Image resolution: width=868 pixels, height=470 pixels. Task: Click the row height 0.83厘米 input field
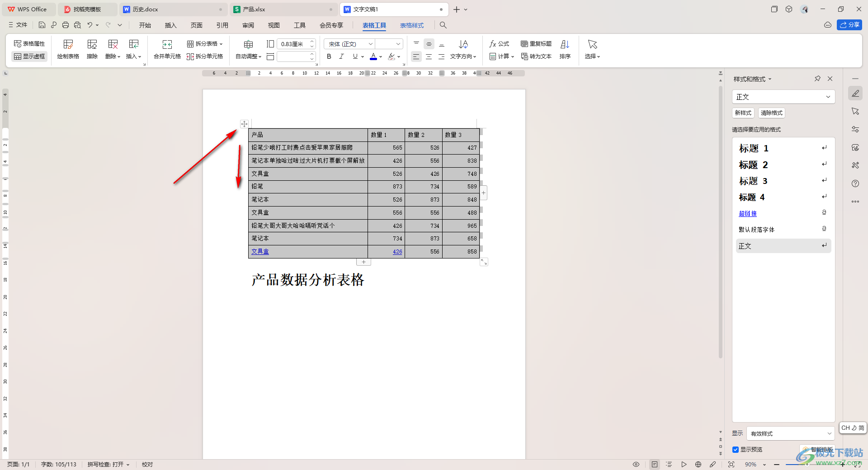click(293, 44)
